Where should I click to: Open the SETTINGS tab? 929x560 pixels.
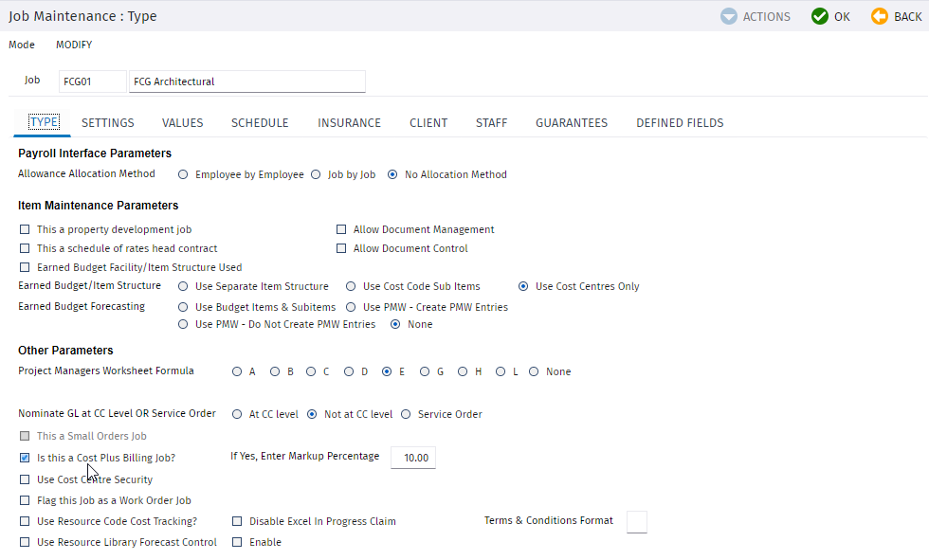108,122
